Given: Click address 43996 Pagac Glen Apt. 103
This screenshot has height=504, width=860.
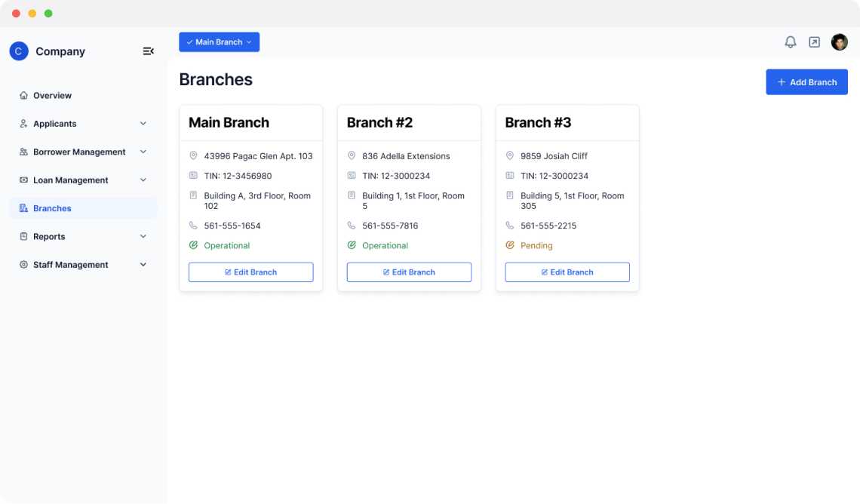Looking at the screenshot, I should pyautogui.click(x=258, y=155).
